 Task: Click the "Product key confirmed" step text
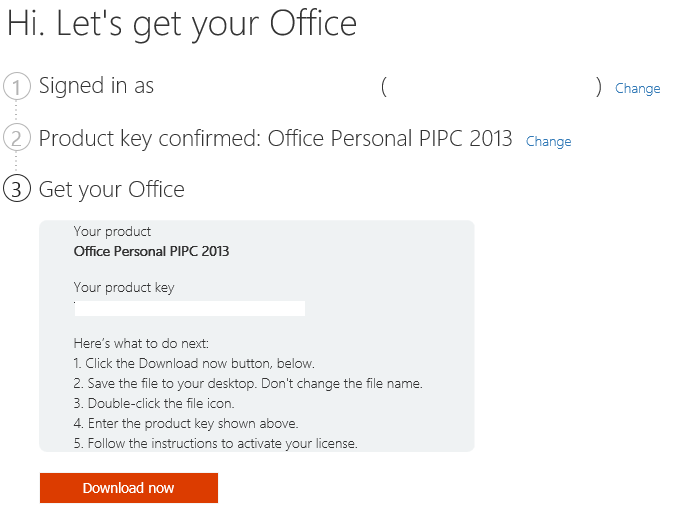click(275, 138)
